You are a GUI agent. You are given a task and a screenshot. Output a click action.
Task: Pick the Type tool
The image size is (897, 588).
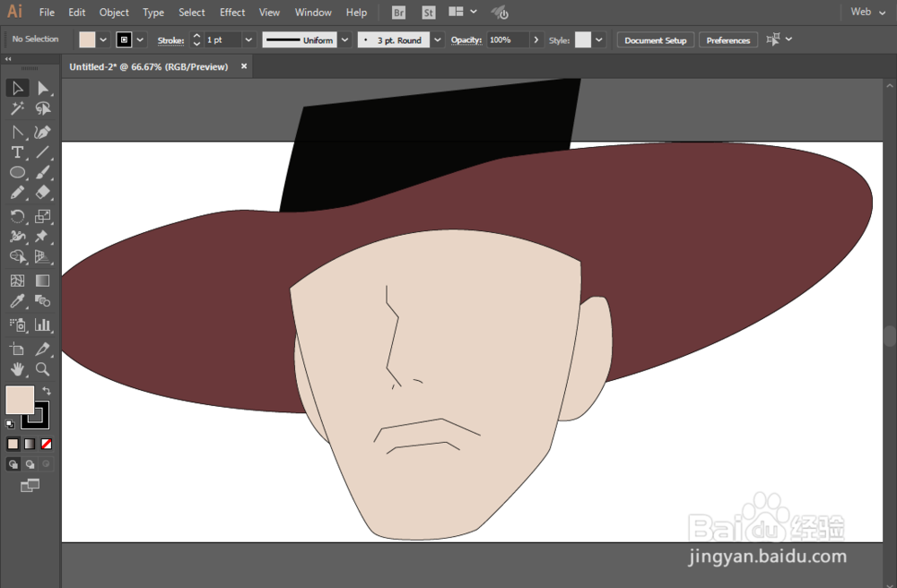[x=17, y=152]
